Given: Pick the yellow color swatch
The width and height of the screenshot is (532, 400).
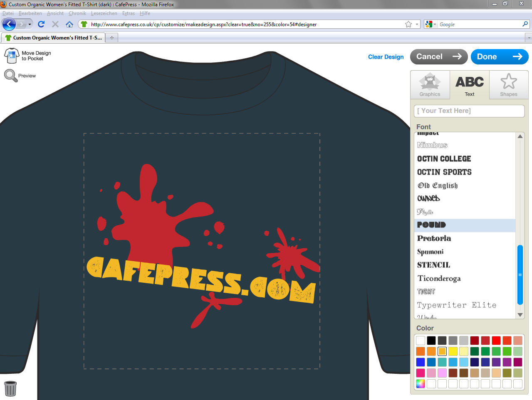Looking at the screenshot, I should (453, 351).
